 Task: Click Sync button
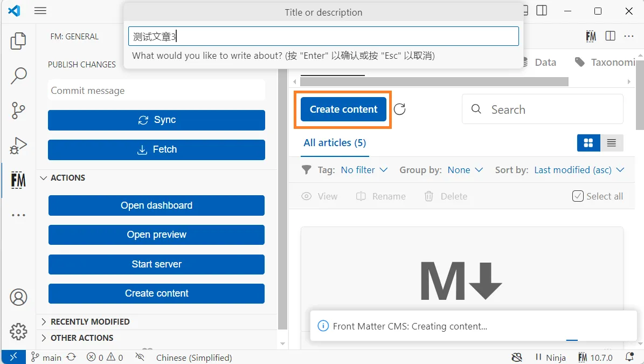point(156,120)
